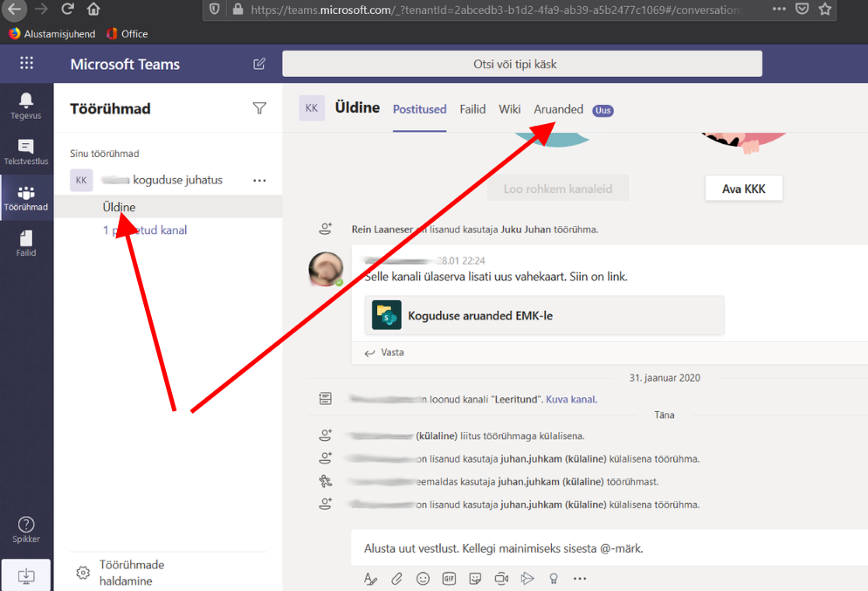Switch to the Failid tab
Image resolution: width=868 pixels, height=591 pixels.
click(x=472, y=109)
